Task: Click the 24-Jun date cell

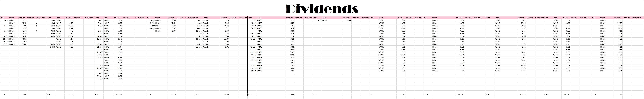Action: (x=252, y=57)
